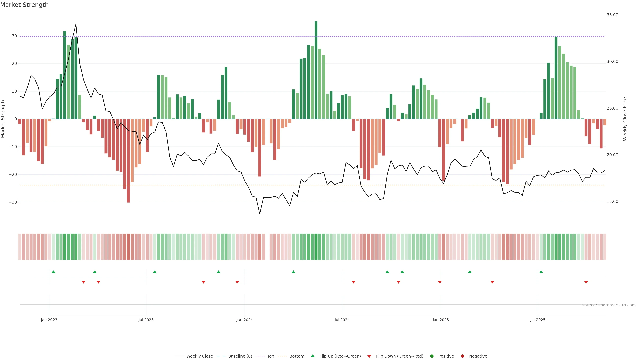Click the Weekly Close Price axis title

(x=625, y=119)
